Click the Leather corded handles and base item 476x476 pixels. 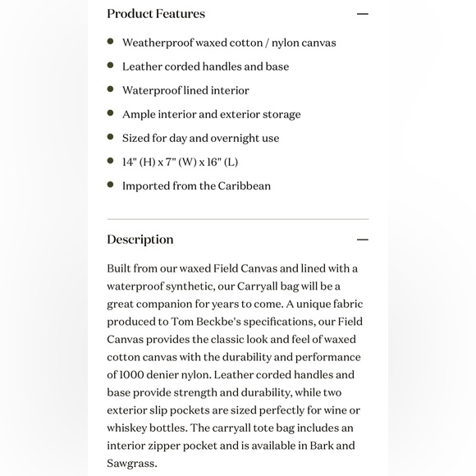[x=205, y=66]
